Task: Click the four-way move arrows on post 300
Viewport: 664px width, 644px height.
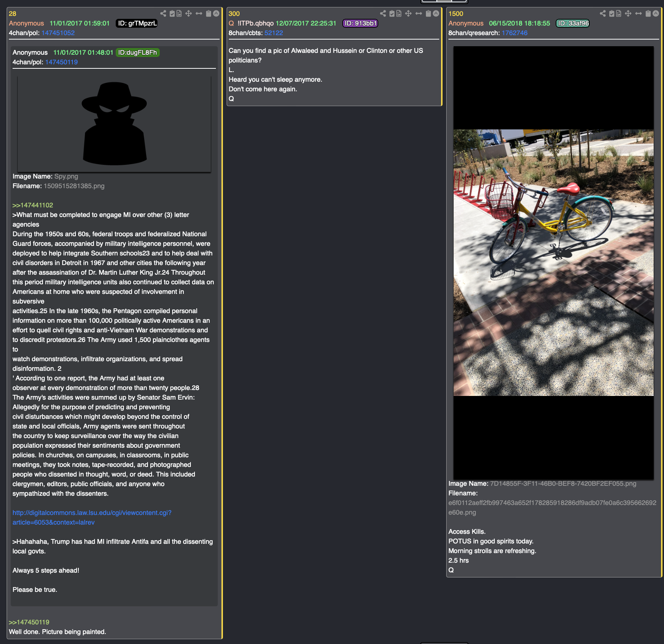Action: point(409,14)
